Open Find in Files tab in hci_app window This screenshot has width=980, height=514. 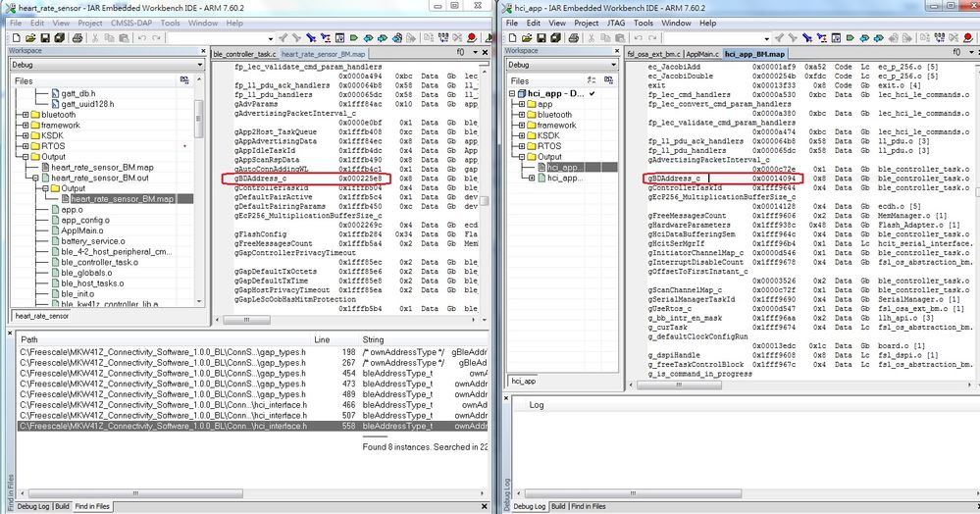pyautogui.click(x=589, y=506)
